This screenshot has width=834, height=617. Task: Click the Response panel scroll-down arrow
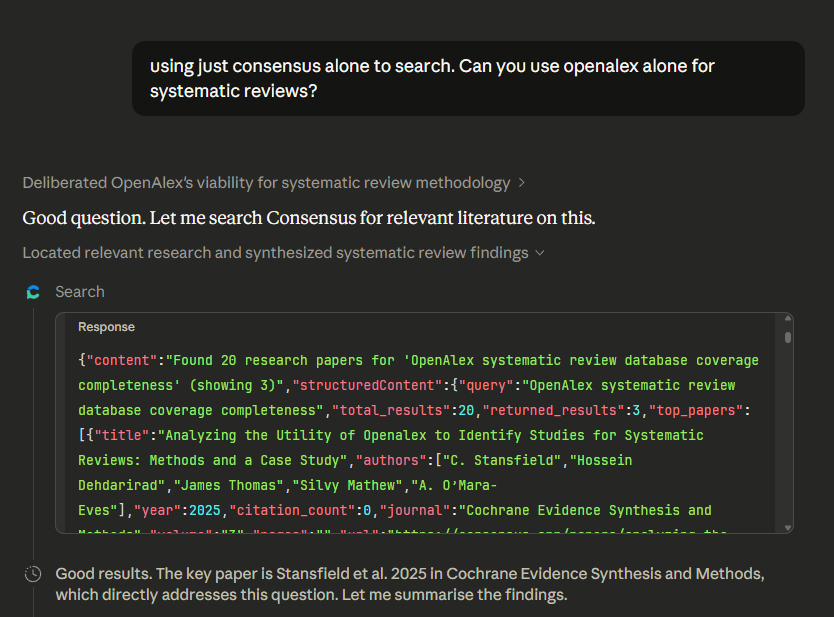(788, 527)
